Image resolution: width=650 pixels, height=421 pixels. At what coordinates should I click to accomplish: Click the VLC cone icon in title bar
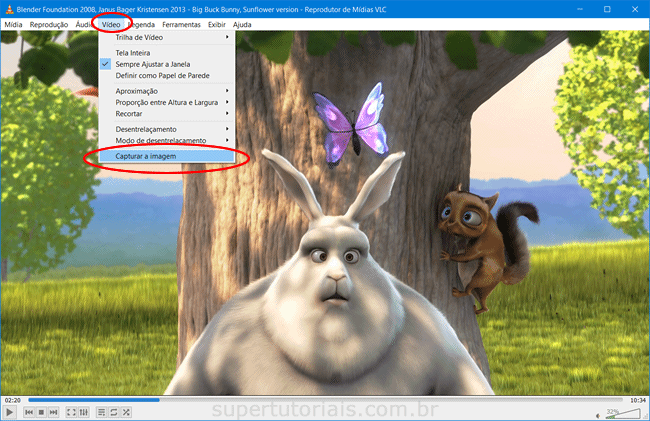point(7,8)
